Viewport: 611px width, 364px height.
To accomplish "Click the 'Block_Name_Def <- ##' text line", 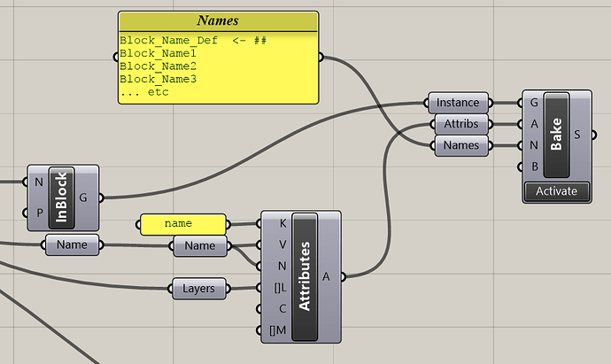I will pyautogui.click(x=193, y=41).
